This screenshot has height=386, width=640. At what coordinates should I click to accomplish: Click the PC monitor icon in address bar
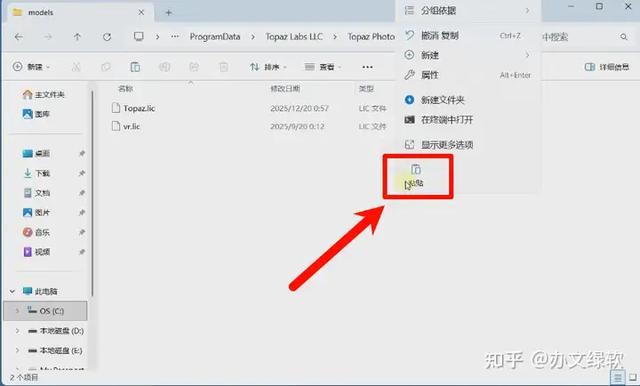point(139,37)
